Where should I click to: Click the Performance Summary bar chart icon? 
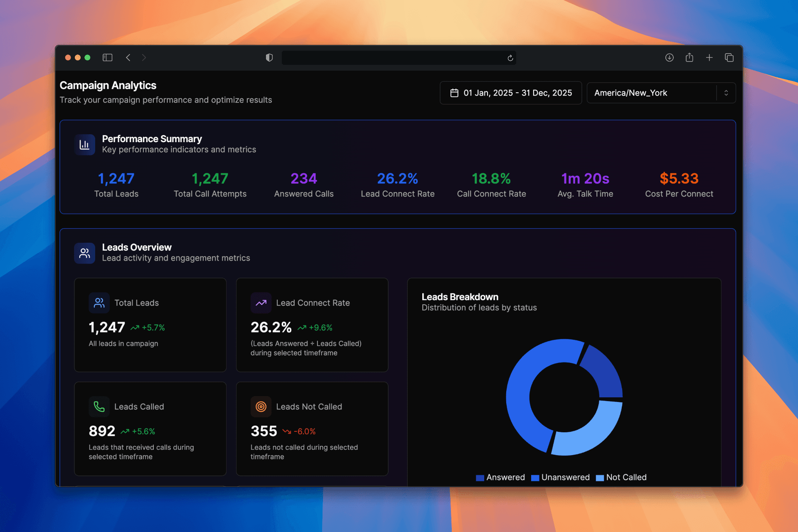[85, 144]
